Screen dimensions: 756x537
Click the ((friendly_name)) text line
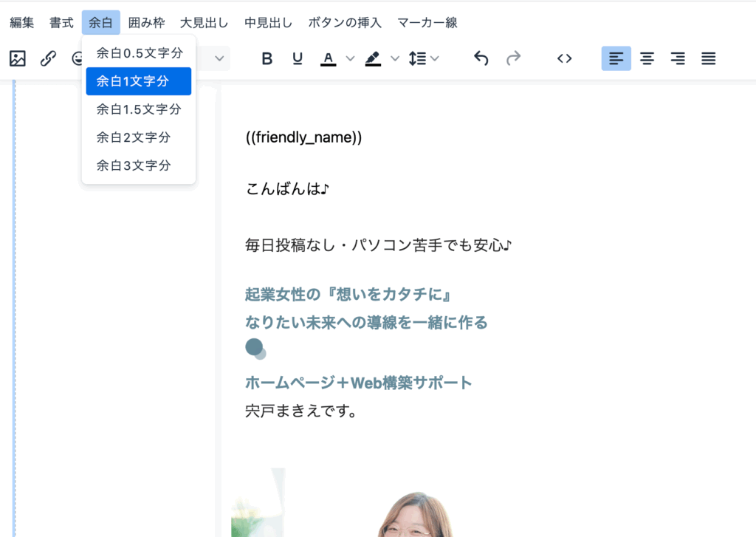303,137
